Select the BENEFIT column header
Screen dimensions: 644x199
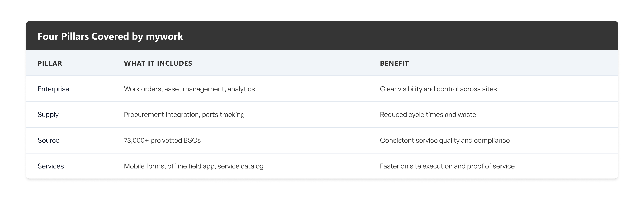click(x=394, y=63)
